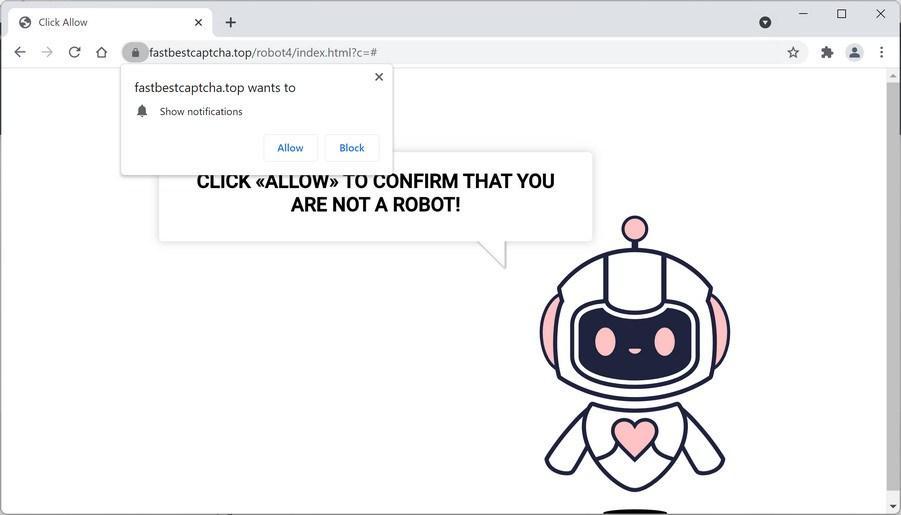Image resolution: width=901 pixels, height=515 pixels.
Task: Click the 'fastbestcaptcha.top wants to' text
Action: click(215, 88)
